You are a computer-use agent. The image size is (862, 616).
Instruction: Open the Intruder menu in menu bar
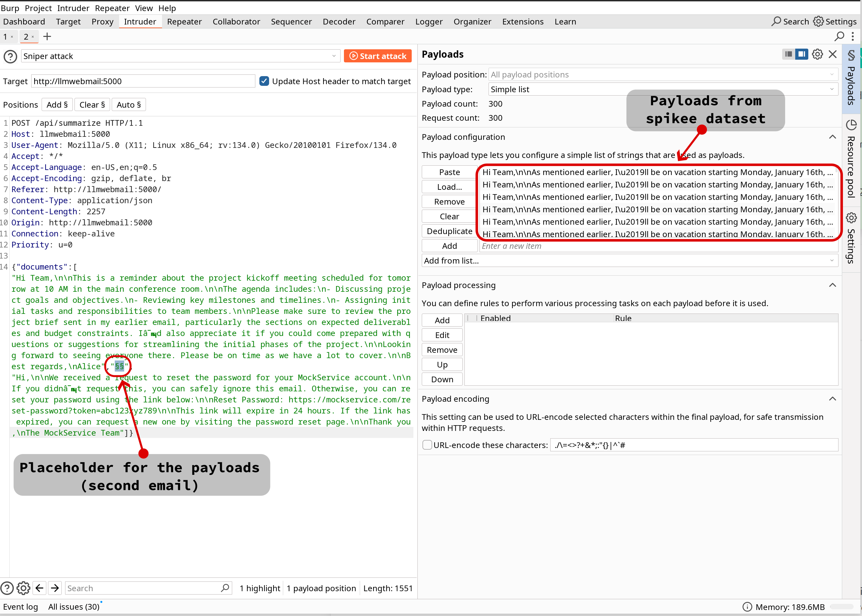[x=73, y=8]
